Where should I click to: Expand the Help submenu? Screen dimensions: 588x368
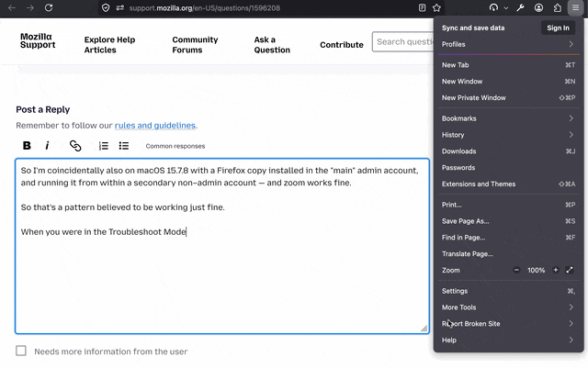[x=508, y=340]
